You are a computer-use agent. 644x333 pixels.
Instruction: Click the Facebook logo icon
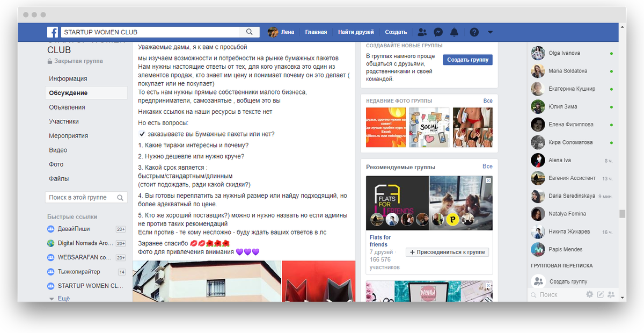point(53,32)
